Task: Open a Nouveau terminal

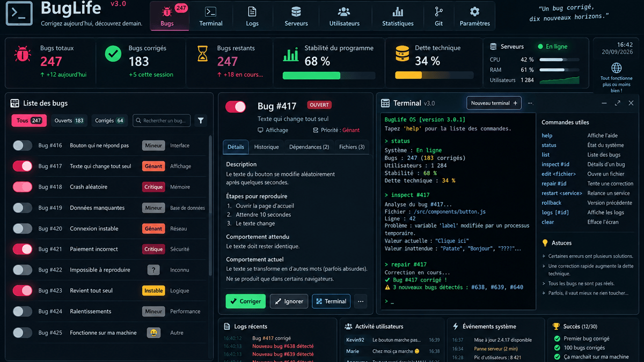Action: coord(494,103)
